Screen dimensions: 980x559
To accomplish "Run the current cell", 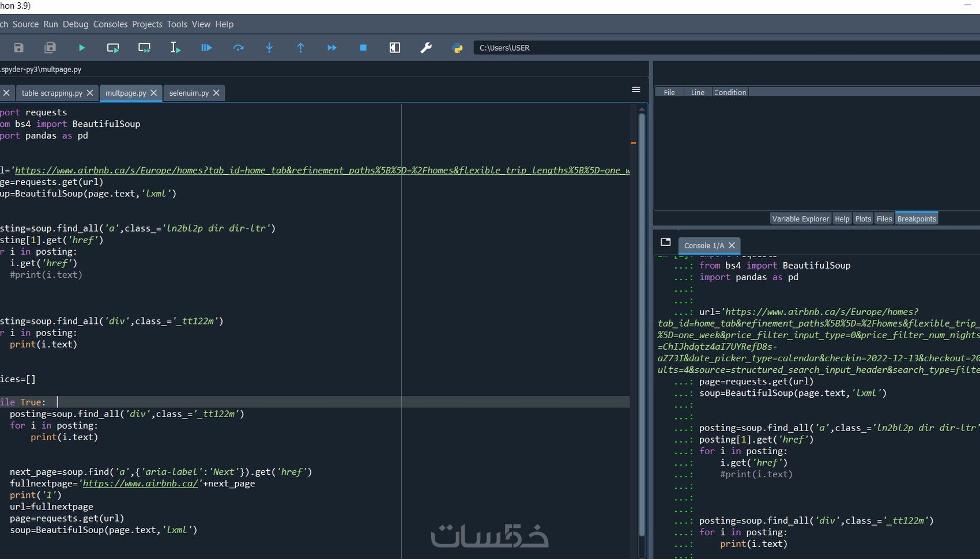I will click(113, 48).
